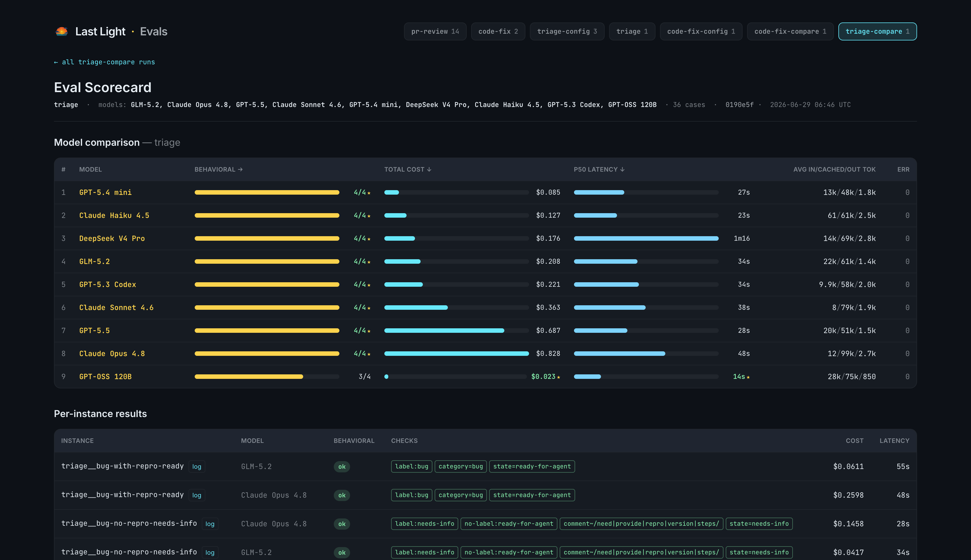Open the Claude Sonnet 4.6 model row

tap(485, 308)
